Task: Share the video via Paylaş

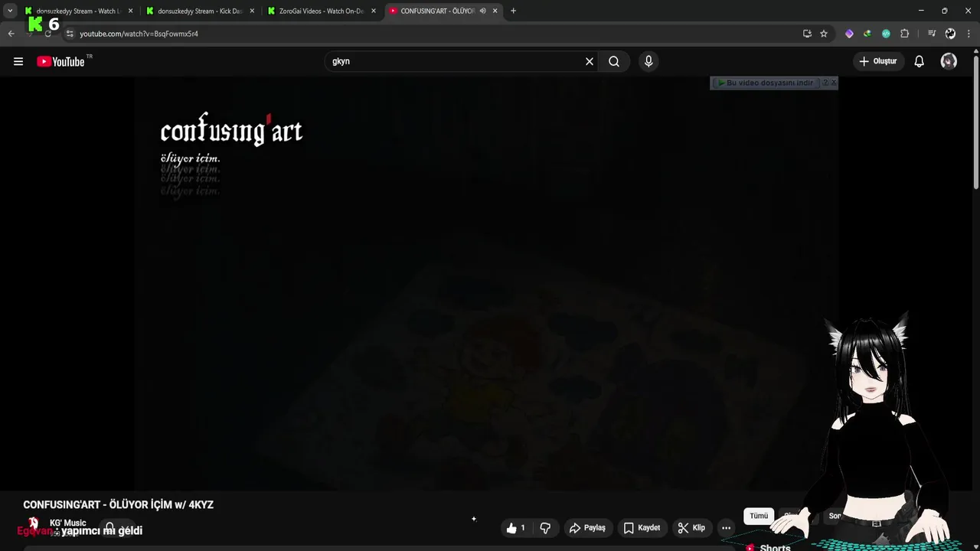Action: tap(588, 528)
